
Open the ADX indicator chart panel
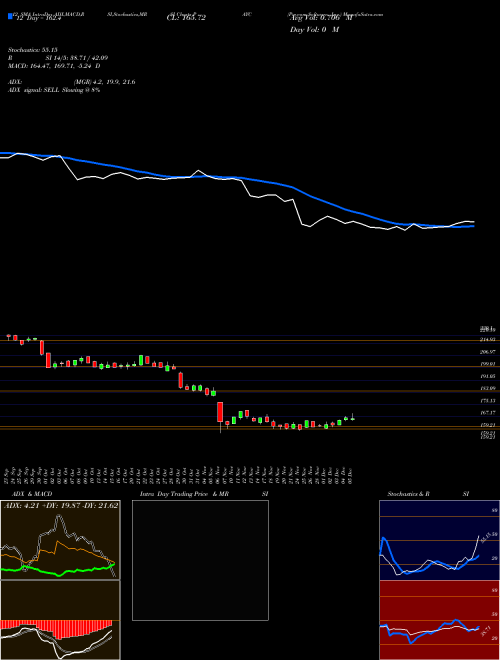tap(60, 540)
